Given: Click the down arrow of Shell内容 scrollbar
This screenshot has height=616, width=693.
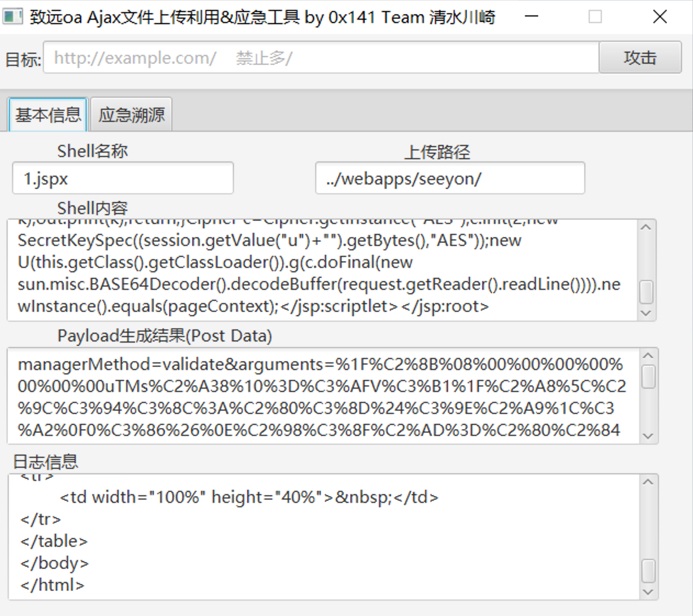Looking at the screenshot, I should click(646, 313).
